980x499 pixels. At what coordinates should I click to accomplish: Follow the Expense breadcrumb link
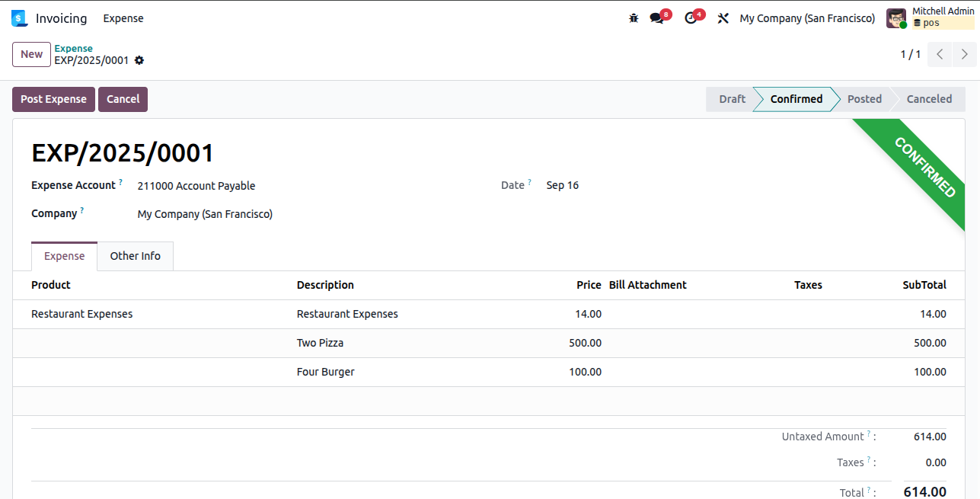(x=73, y=49)
